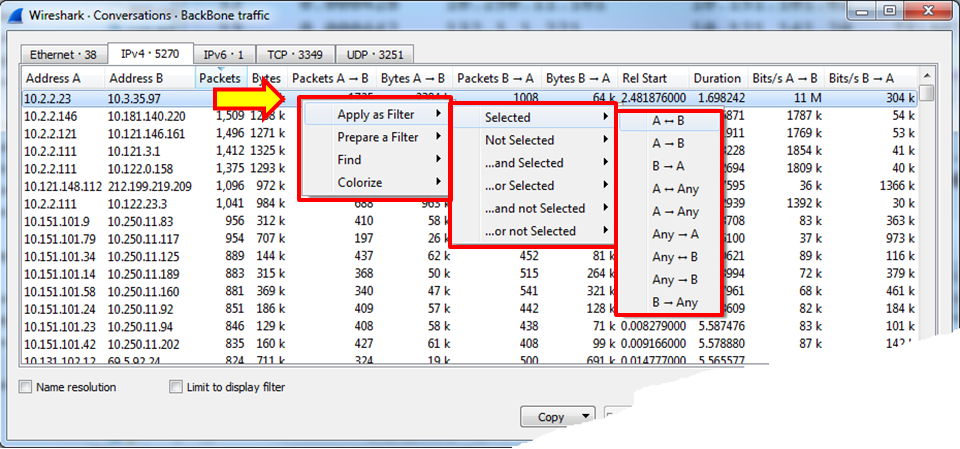Click the scrollbar up arrow
Image resolution: width=960 pixels, height=449 pixels.
[927, 75]
